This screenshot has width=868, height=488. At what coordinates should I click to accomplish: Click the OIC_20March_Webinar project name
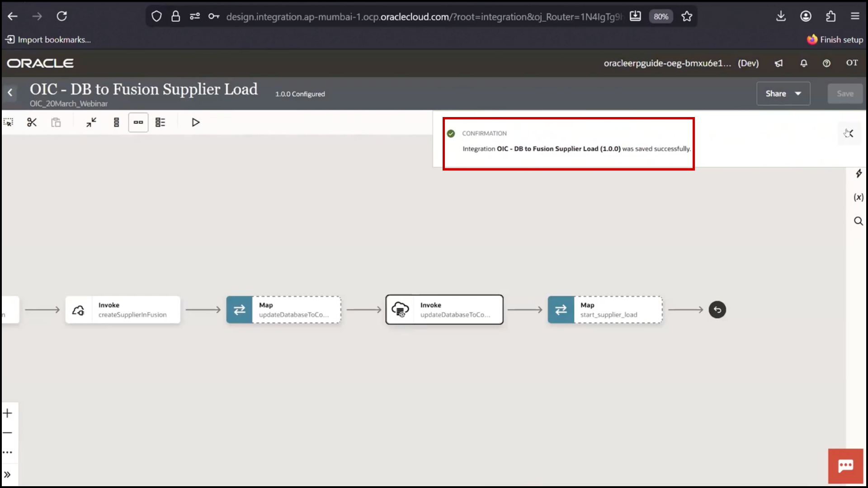click(69, 103)
